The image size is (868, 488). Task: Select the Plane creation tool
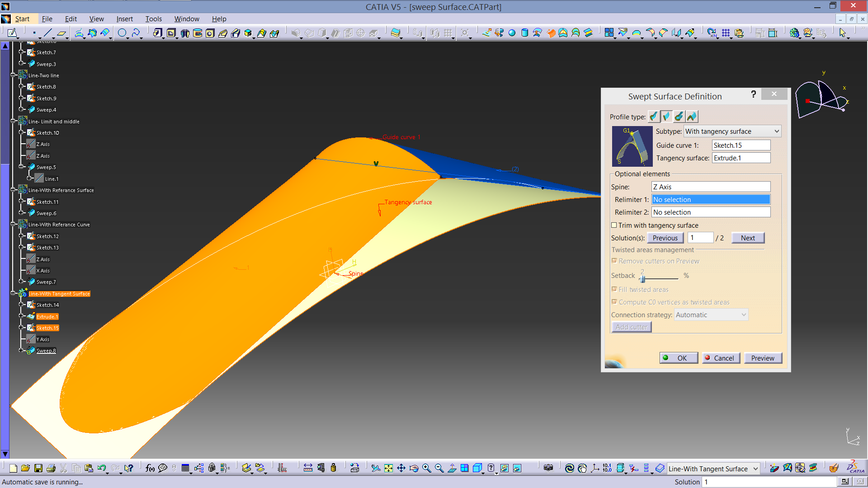(x=61, y=33)
